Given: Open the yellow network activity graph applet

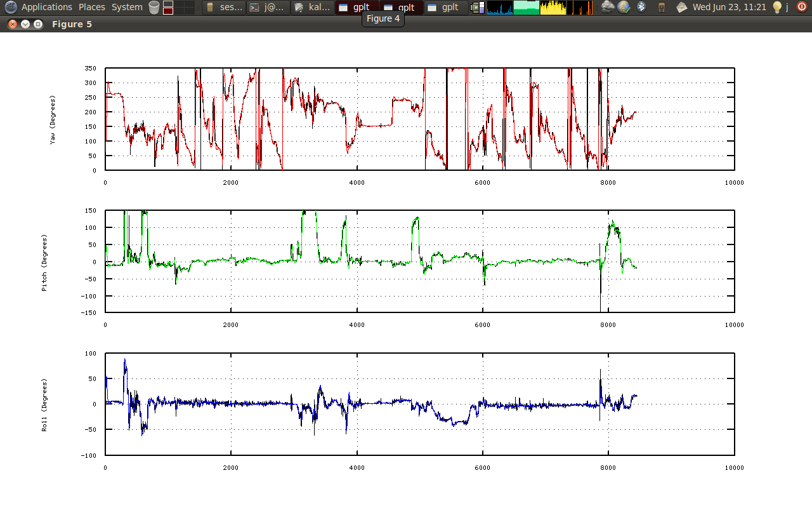Looking at the screenshot, I should [x=553, y=8].
